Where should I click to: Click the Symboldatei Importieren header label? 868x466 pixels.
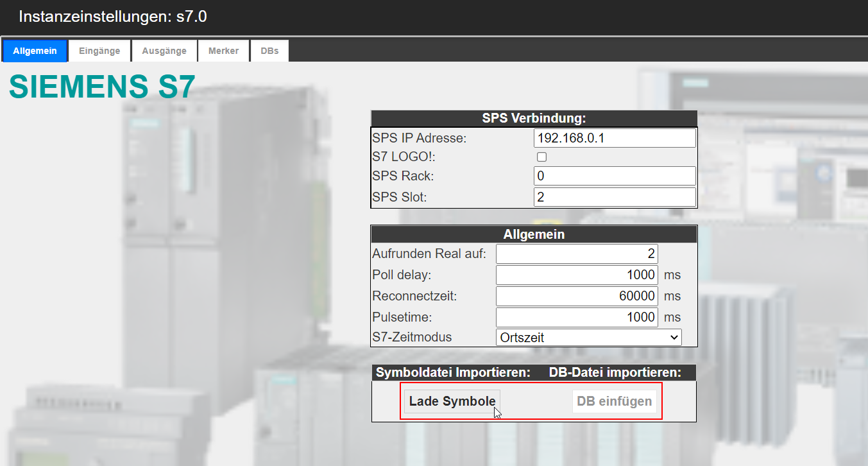[453, 373]
